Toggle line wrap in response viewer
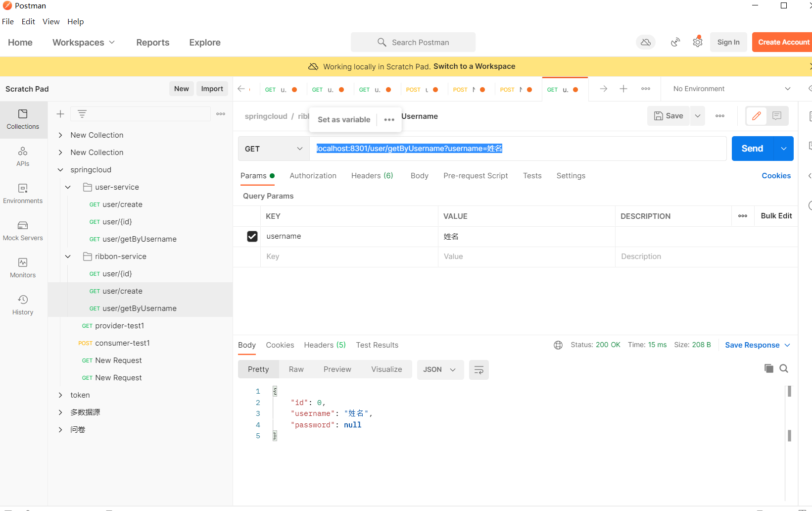Screen dimensions: 812x511 (x=479, y=370)
